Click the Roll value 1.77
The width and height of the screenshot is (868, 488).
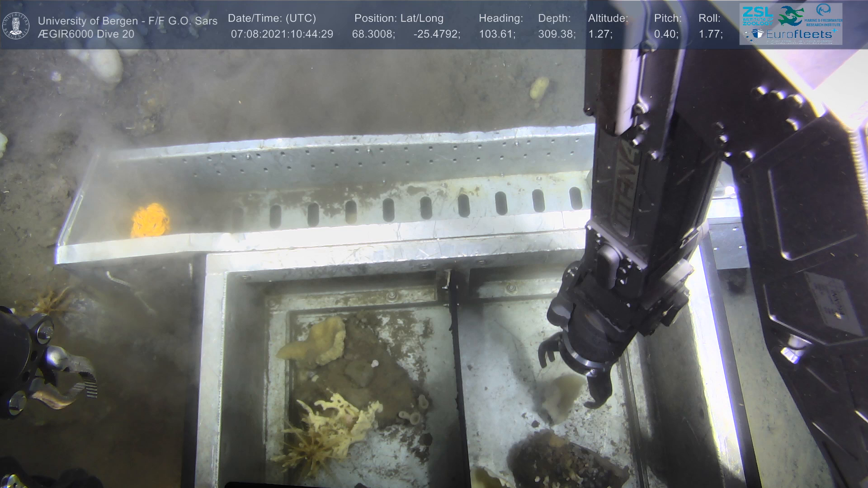(710, 34)
